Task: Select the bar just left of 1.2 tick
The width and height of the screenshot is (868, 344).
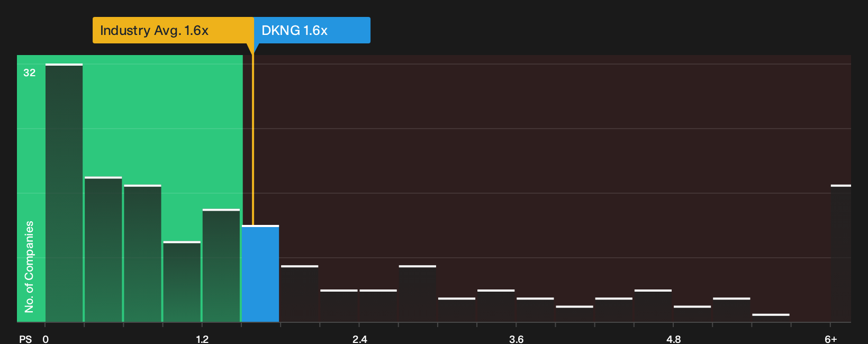Action: [x=182, y=282]
